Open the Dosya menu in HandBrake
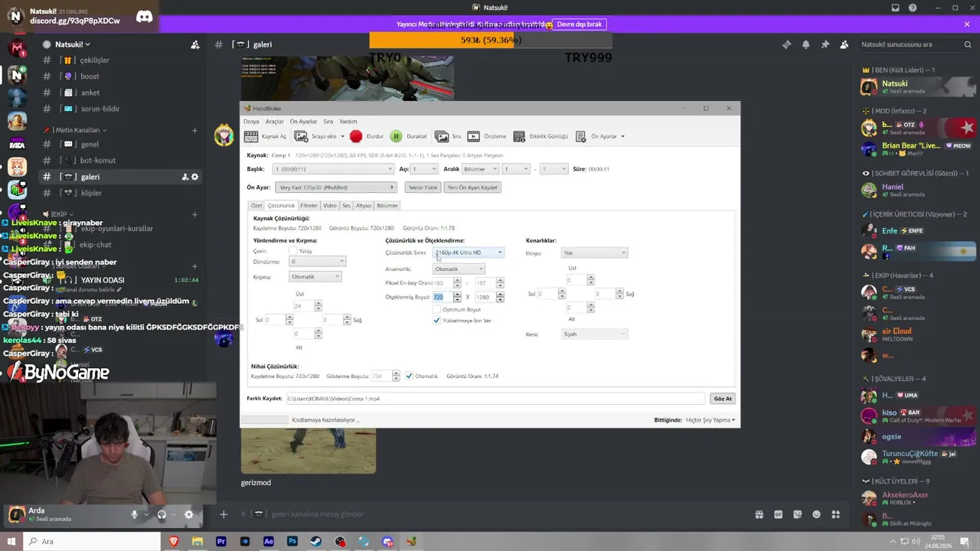 [x=251, y=122]
